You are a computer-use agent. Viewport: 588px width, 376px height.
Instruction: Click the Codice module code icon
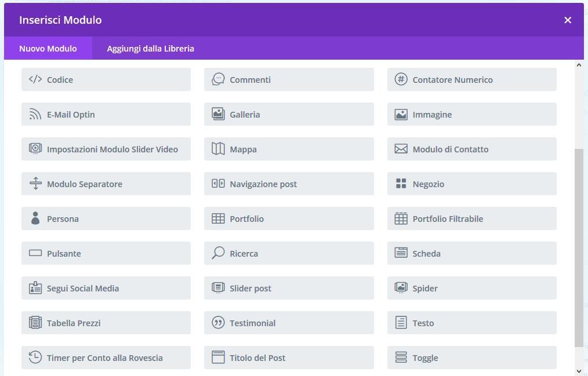click(x=35, y=79)
